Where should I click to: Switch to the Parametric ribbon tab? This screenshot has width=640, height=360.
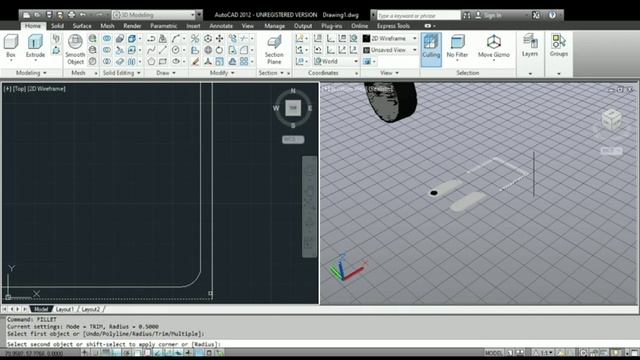tap(163, 26)
